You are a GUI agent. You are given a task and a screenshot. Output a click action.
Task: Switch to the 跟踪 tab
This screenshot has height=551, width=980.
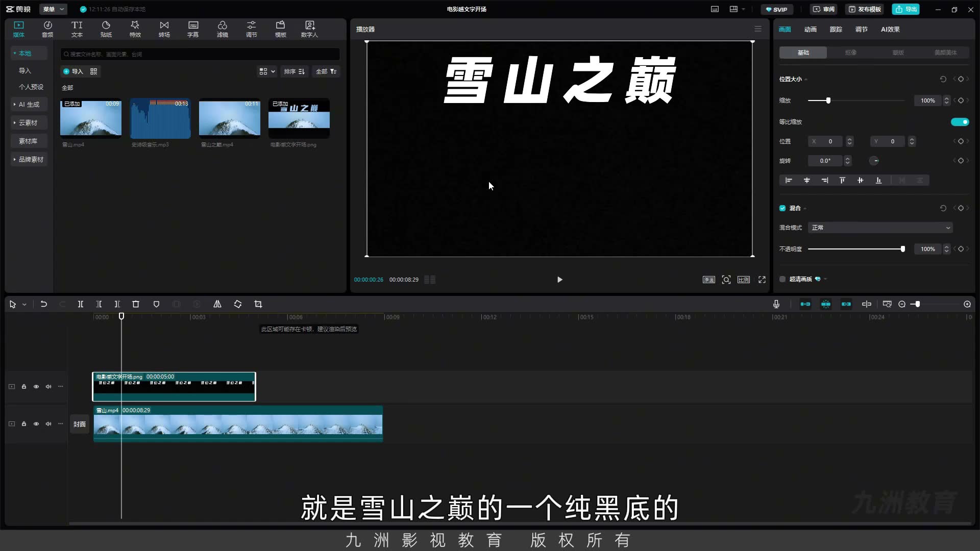[x=836, y=29]
